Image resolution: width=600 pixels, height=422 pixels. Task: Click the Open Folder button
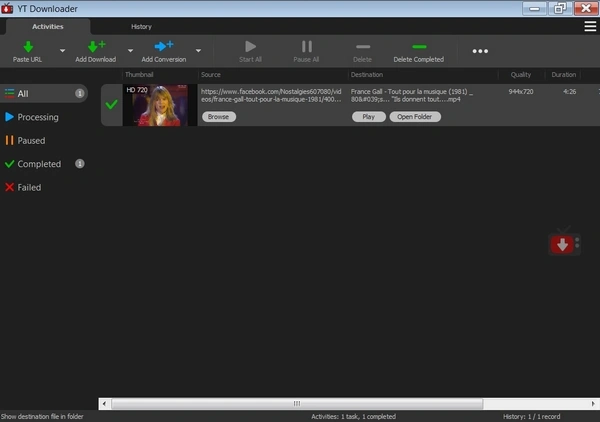(415, 117)
